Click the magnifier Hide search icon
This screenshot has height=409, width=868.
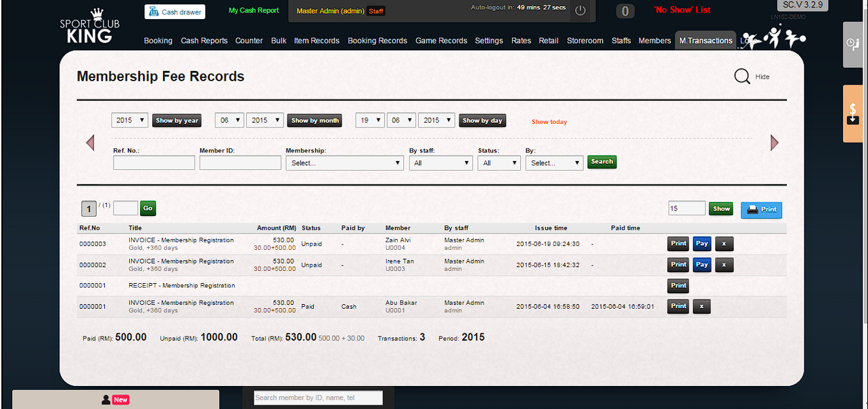click(742, 77)
